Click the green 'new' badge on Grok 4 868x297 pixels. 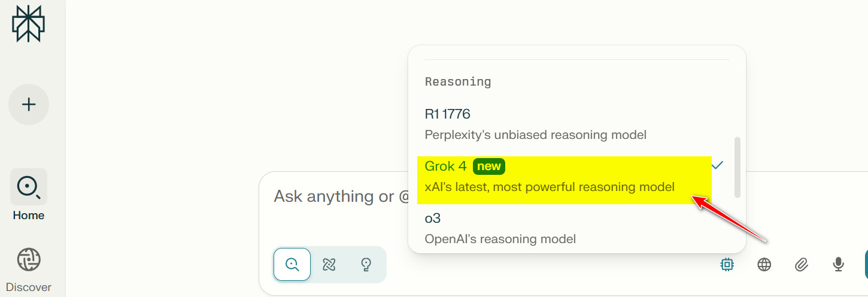[489, 166]
